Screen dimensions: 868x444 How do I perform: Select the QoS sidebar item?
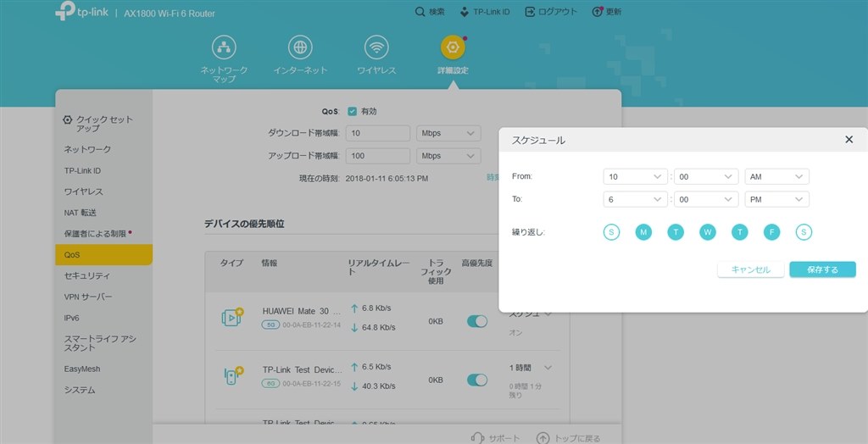pyautogui.click(x=104, y=255)
